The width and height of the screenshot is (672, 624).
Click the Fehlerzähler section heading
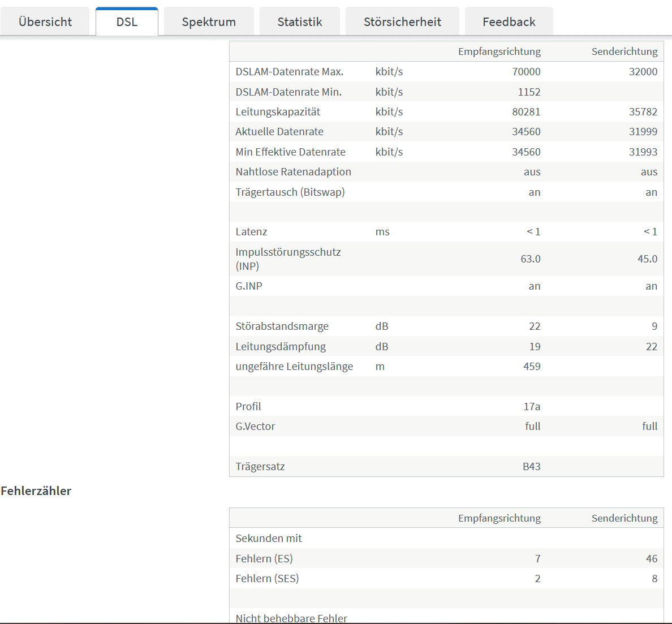tap(36, 490)
